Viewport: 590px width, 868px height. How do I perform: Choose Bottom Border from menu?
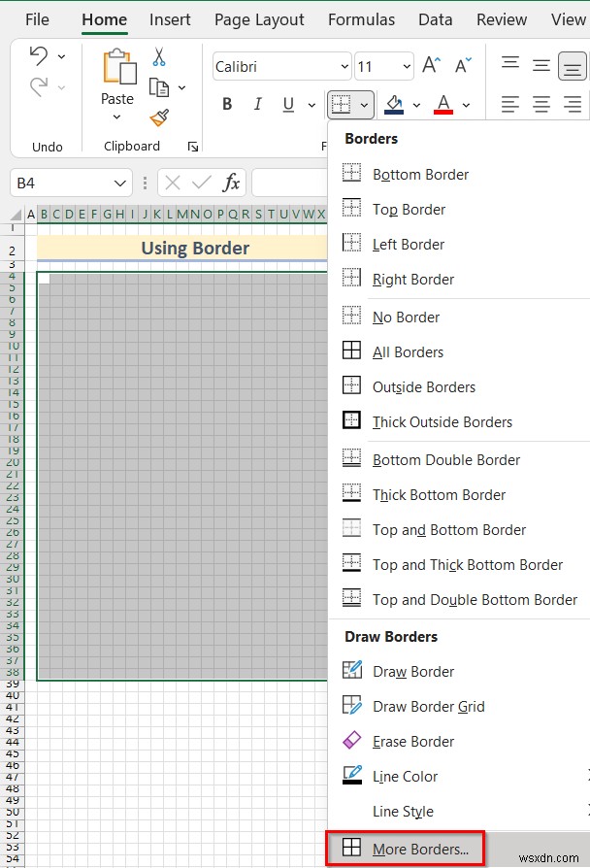tap(459, 175)
